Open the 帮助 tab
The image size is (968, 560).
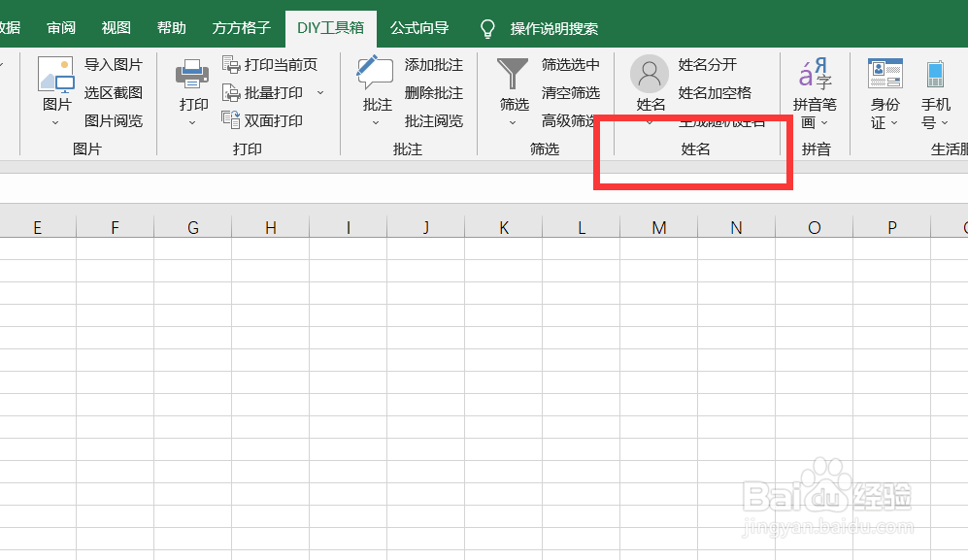[x=171, y=28]
